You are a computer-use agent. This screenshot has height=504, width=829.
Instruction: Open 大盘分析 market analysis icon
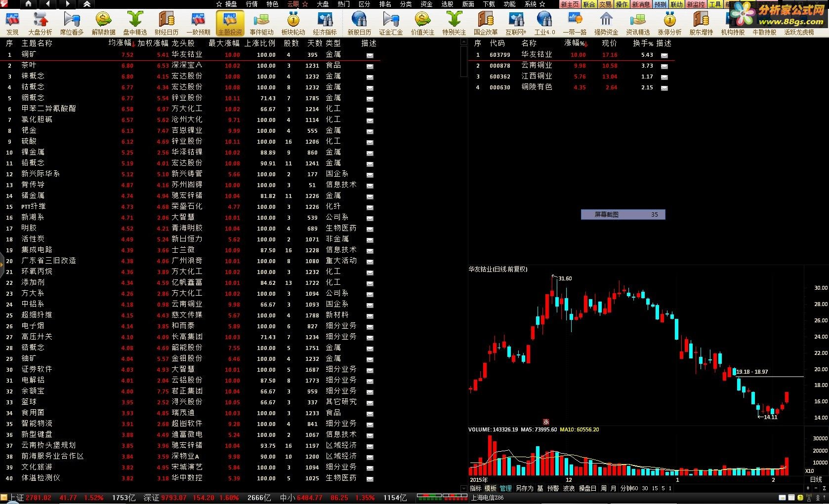tap(40, 24)
